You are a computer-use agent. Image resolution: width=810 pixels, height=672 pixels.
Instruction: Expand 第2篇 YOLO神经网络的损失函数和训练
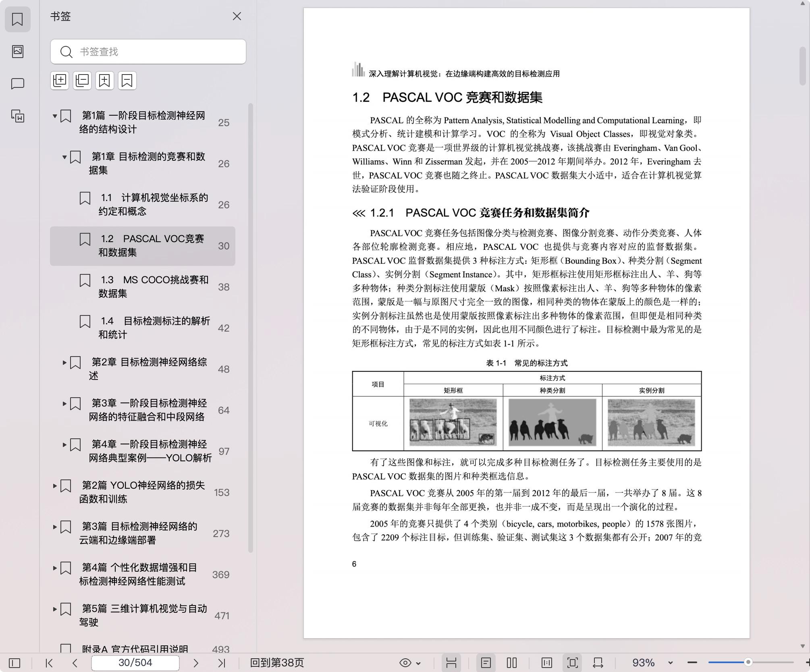coord(55,486)
